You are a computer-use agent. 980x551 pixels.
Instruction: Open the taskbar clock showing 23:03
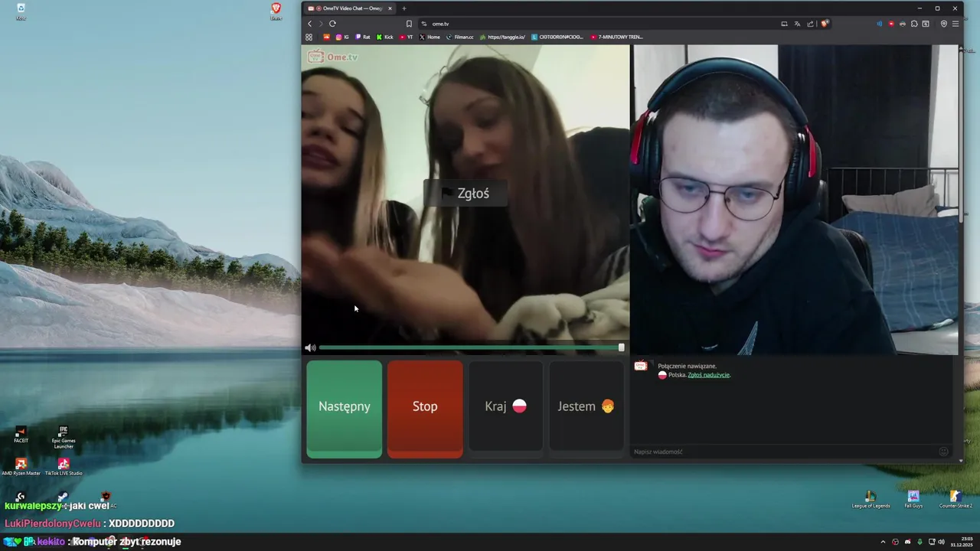(x=962, y=542)
